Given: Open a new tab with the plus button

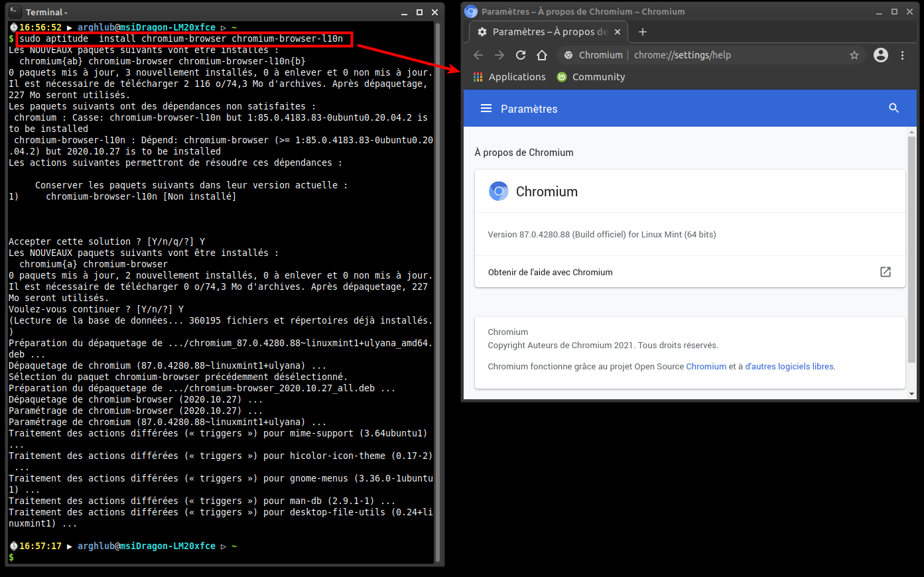Looking at the screenshot, I should tap(642, 32).
